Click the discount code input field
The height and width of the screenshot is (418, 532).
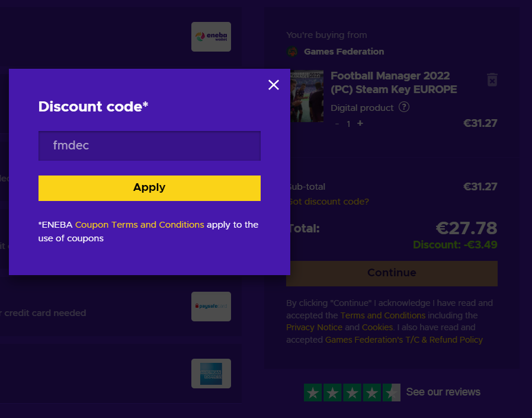pyautogui.click(x=149, y=146)
